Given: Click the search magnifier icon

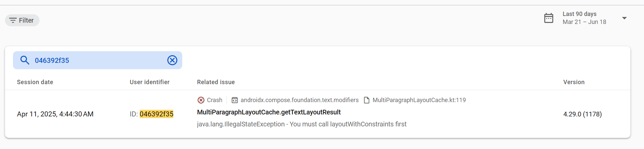Looking at the screenshot, I should [x=25, y=60].
